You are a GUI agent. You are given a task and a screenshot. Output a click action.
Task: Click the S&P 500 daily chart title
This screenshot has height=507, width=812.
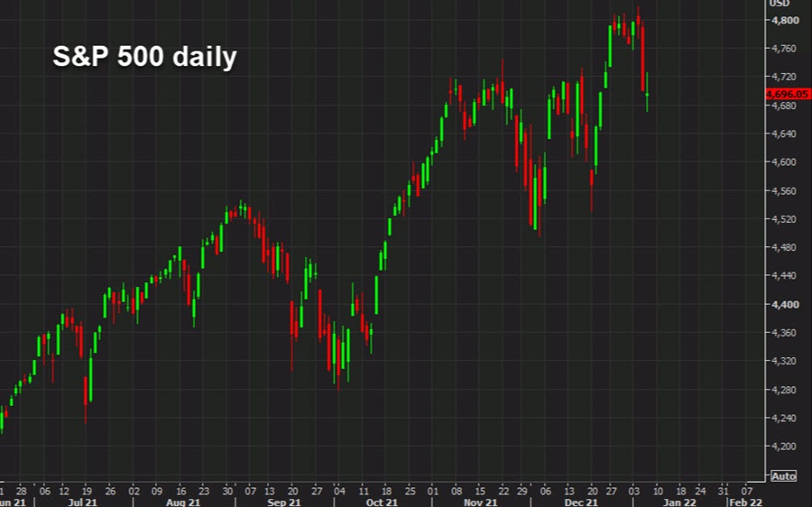point(144,57)
